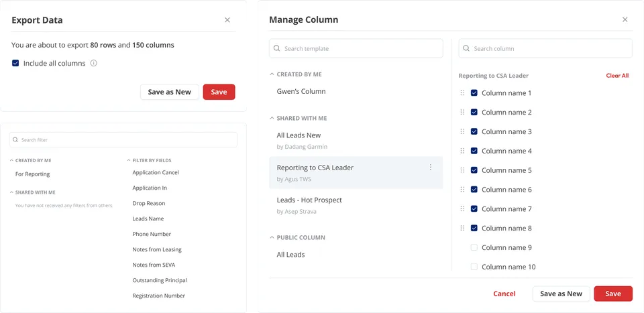Choose Registration Number filter field

click(x=158, y=296)
